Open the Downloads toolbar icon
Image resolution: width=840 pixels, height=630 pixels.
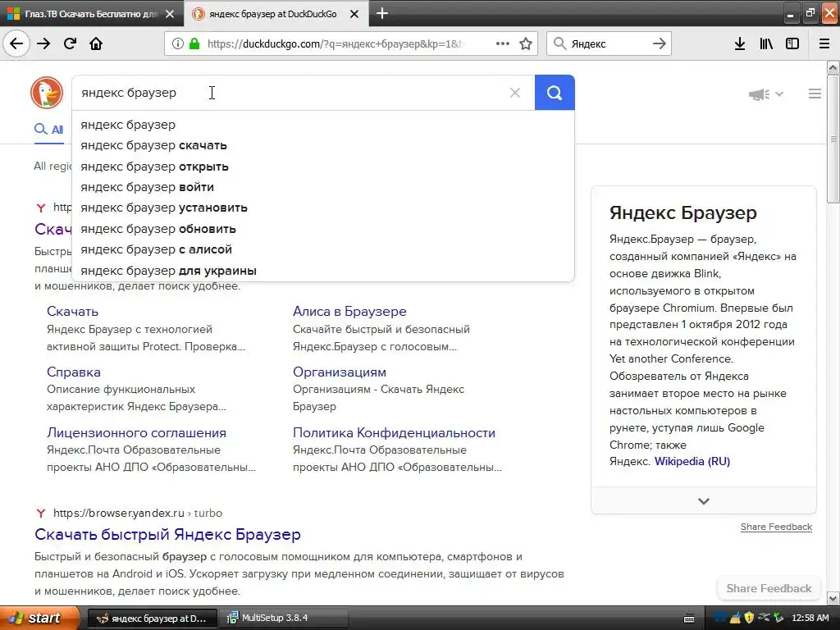tap(740, 43)
